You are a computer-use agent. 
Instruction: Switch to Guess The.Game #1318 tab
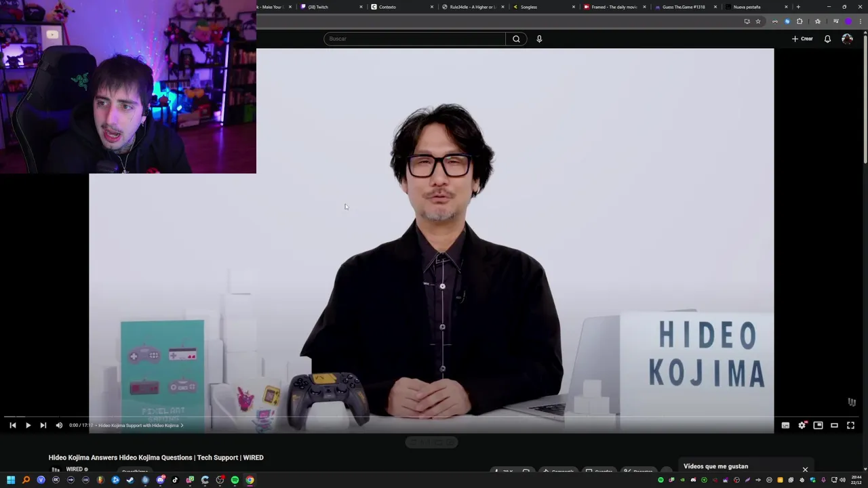click(685, 7)
